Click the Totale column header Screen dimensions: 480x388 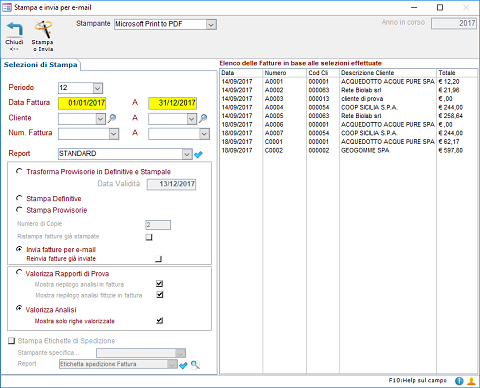(x=457, y=73)
